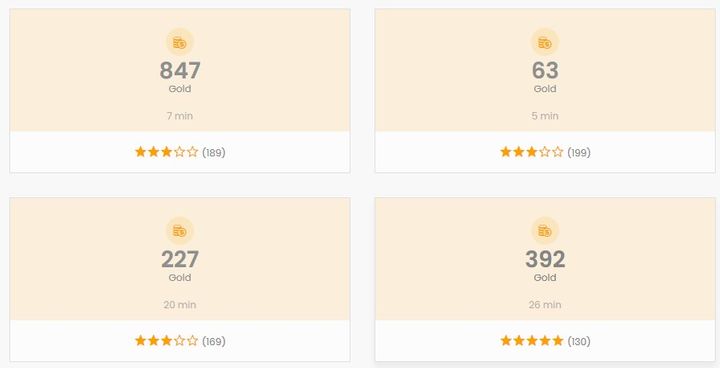
Task: Select the fifth star in the 392 Gold card
Action: 557,341
